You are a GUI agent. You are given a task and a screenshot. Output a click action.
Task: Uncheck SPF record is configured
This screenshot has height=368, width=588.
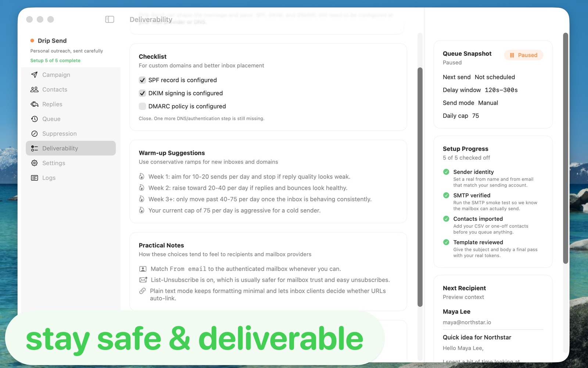(142, 80)
